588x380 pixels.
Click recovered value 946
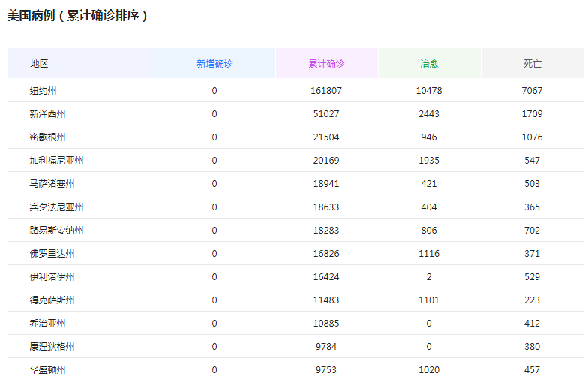[429, 137]
